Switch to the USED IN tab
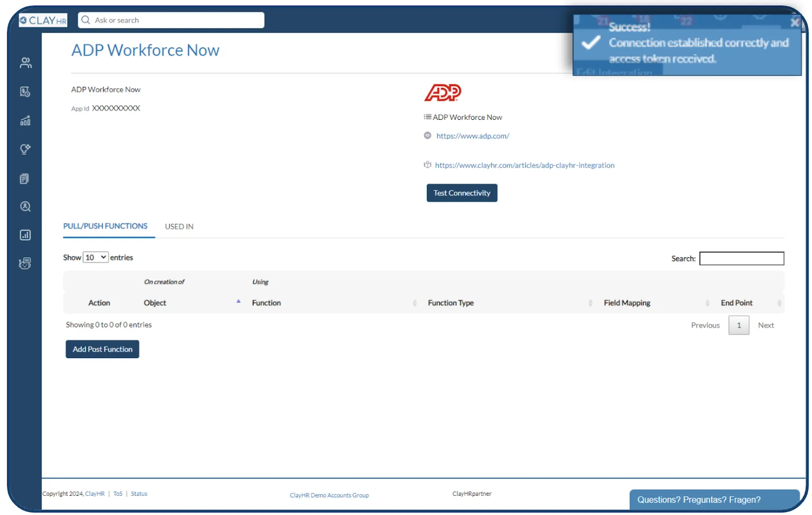The width and height of the screenshot is (812, 515). point(179,227)
